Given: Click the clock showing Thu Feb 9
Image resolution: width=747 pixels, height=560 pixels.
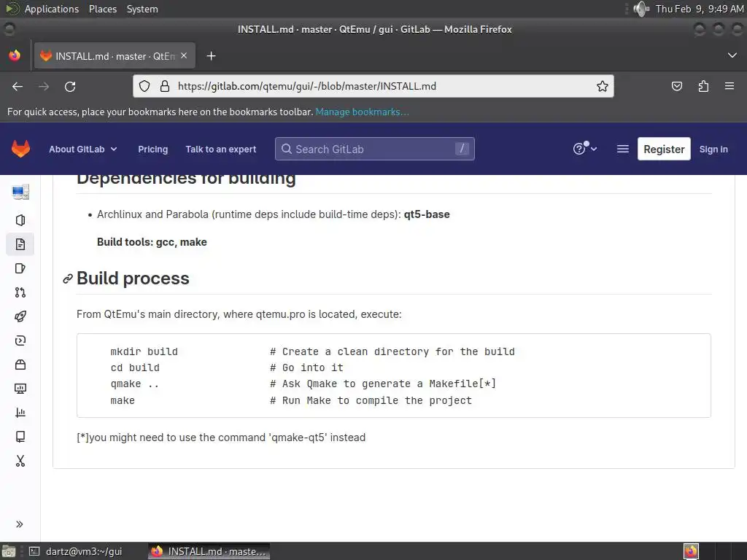Looking at the screenshot, I should click(x=699, y=9).
